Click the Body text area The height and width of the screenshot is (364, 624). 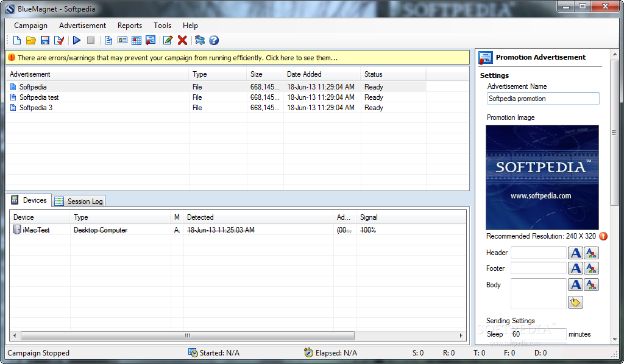coord(539,293)
